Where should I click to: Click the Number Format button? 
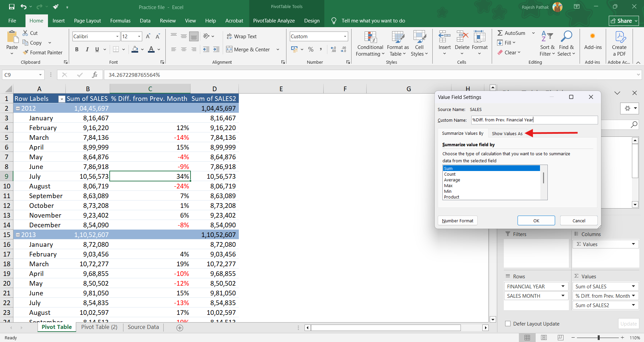click(458, 221)
